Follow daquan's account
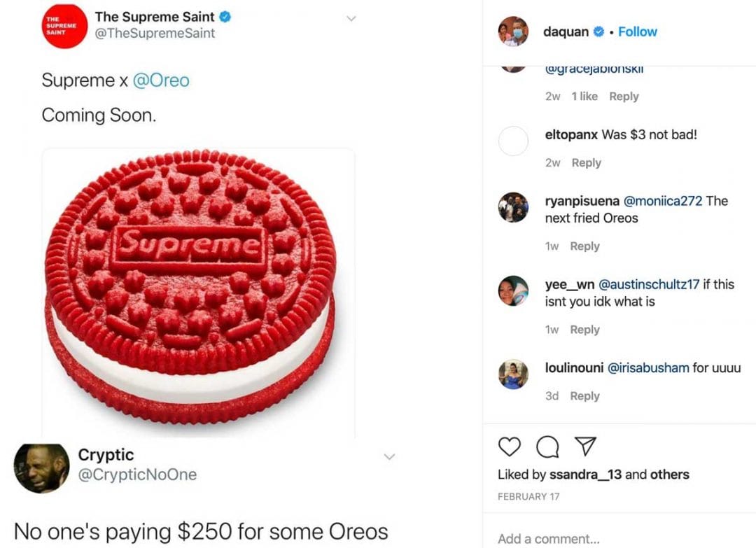 (x=637, y=31)
